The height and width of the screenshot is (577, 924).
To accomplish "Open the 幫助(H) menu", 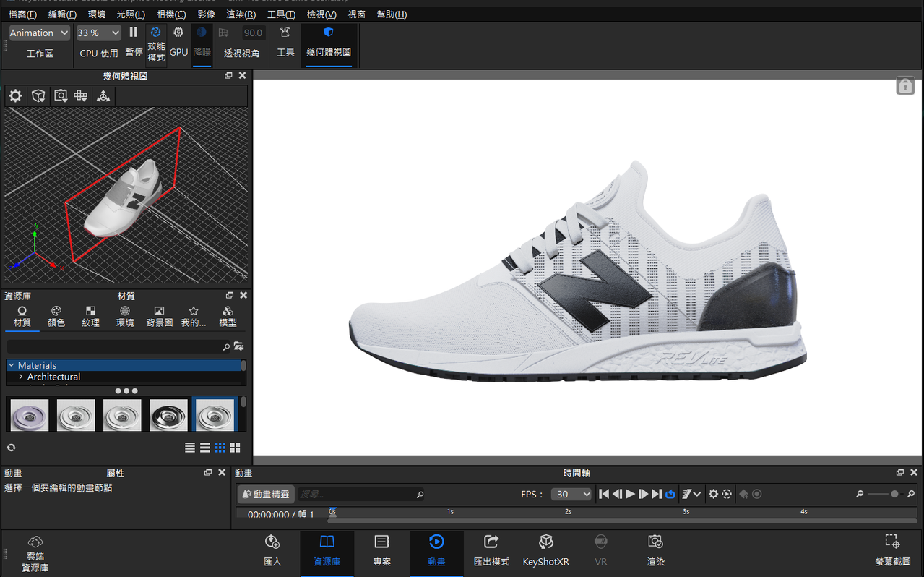I will 392,14.
